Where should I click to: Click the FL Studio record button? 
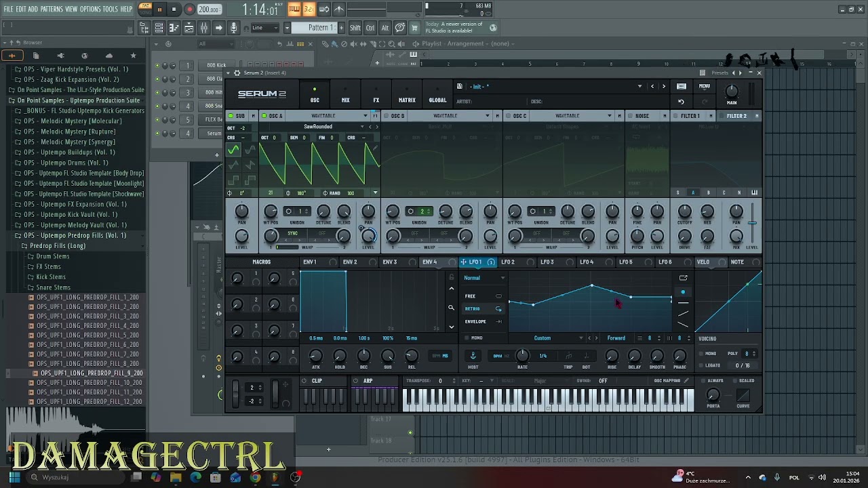pos(189,9)
